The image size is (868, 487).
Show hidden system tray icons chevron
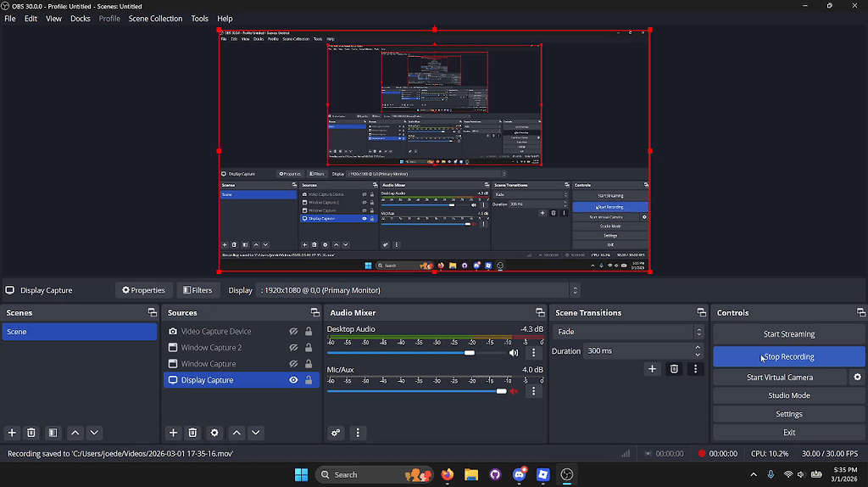754,475
